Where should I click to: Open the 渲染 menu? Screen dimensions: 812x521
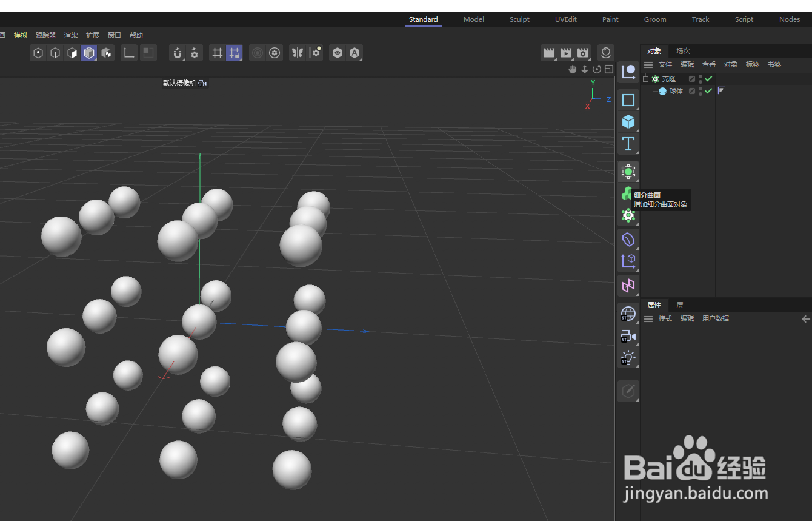(x=70, y=35)
